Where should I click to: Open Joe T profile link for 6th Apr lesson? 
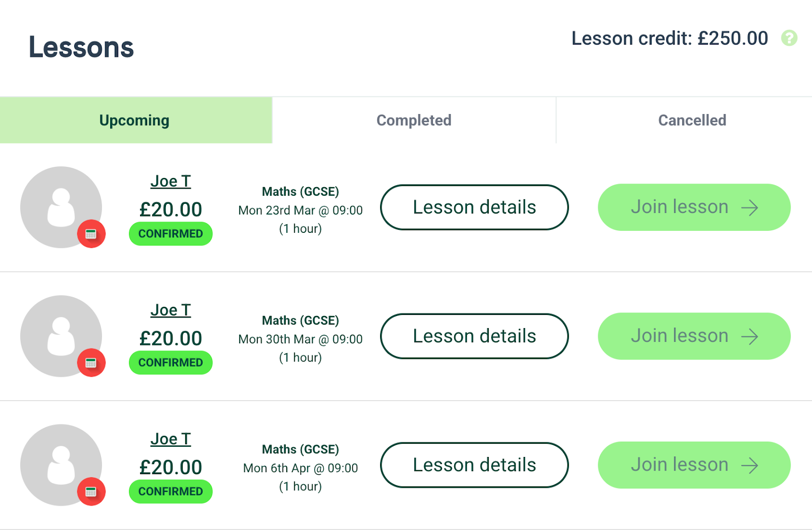(x=171, y=439)
